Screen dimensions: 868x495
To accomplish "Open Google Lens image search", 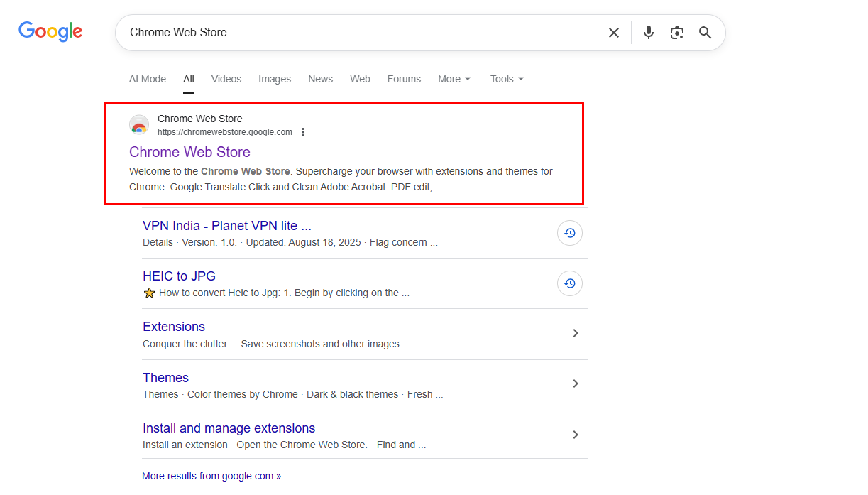I will 676,32.
